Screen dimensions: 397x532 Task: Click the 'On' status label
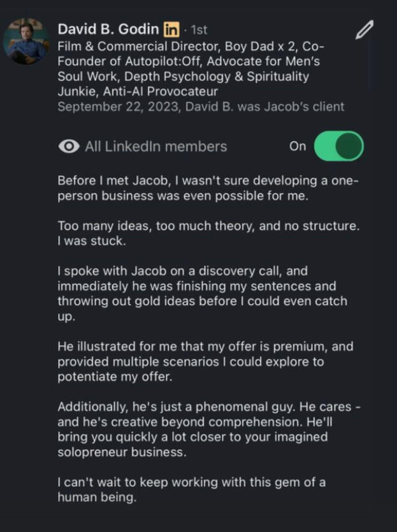coord(298,146)
